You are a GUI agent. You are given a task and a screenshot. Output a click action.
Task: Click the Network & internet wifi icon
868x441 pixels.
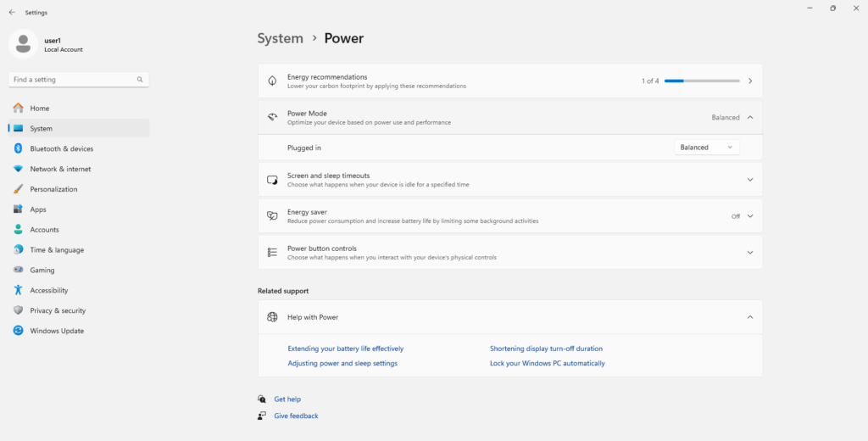(x=18, y=169)
